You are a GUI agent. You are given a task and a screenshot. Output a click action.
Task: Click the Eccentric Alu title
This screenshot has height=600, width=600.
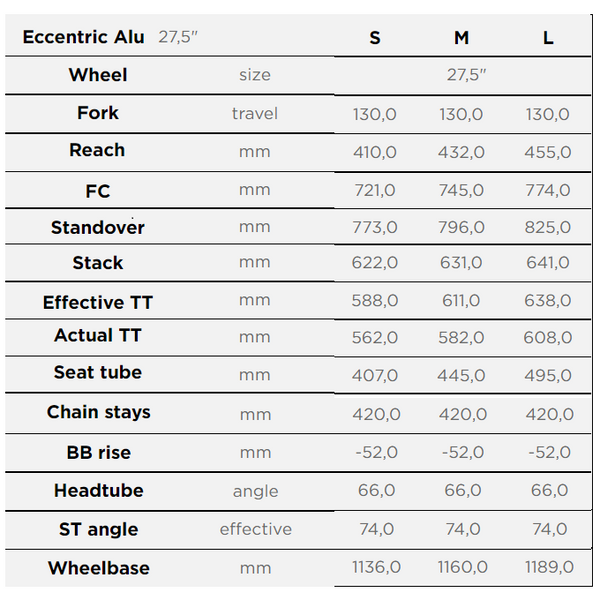(x=83, y=37)
